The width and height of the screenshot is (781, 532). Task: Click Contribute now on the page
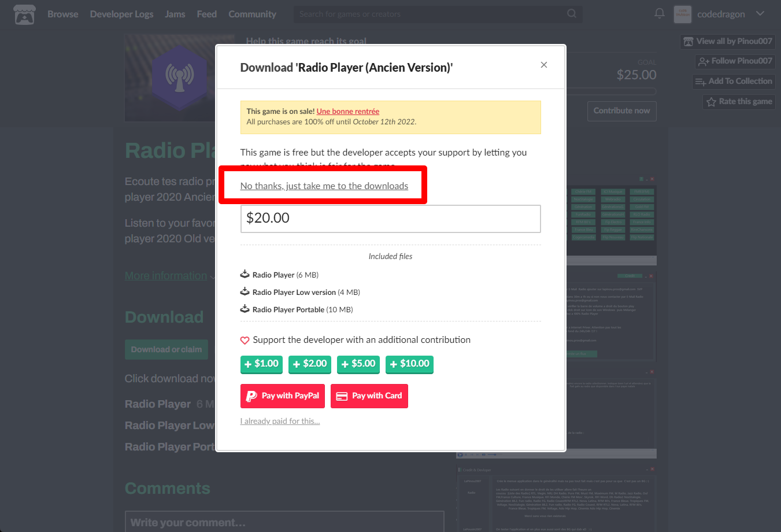tap(621, 111)
